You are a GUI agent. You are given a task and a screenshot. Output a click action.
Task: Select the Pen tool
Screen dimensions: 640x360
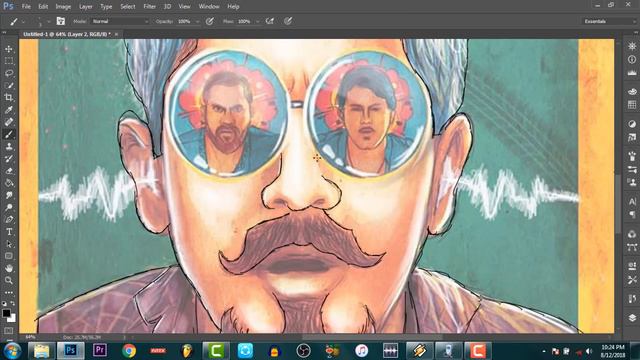click(x=9, y=220)
